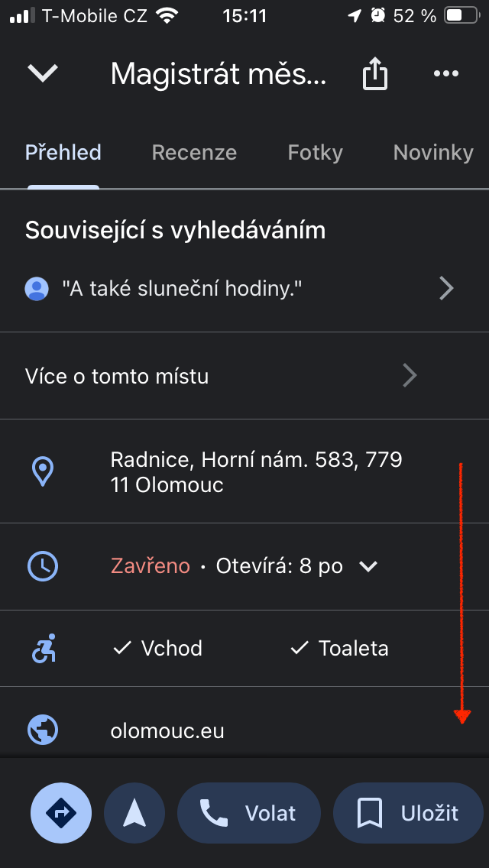Tap the wheelchair accessibility icon

click(42, 649)
